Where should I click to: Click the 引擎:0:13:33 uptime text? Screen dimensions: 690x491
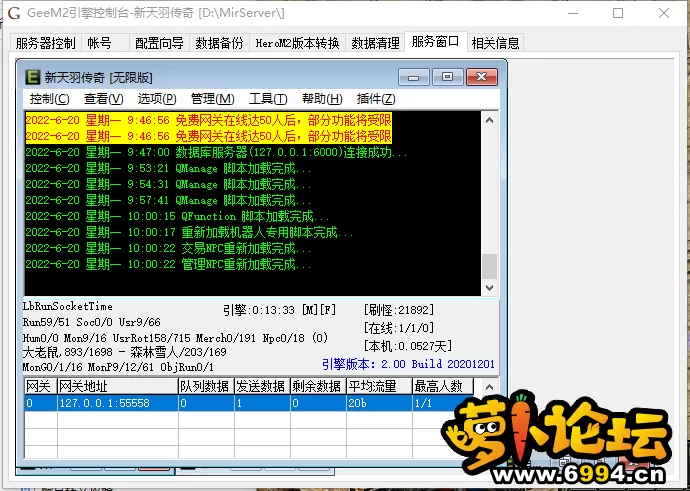point(279,310)
